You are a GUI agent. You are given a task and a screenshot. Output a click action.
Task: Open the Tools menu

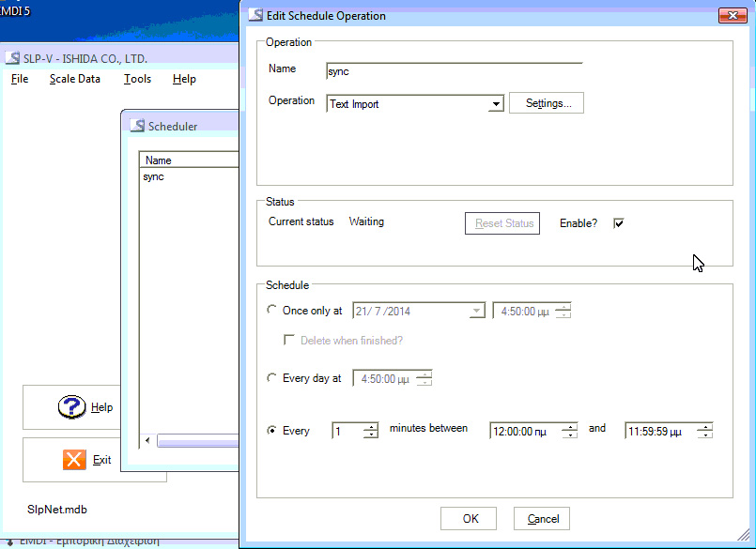click(x=137, y=79)
